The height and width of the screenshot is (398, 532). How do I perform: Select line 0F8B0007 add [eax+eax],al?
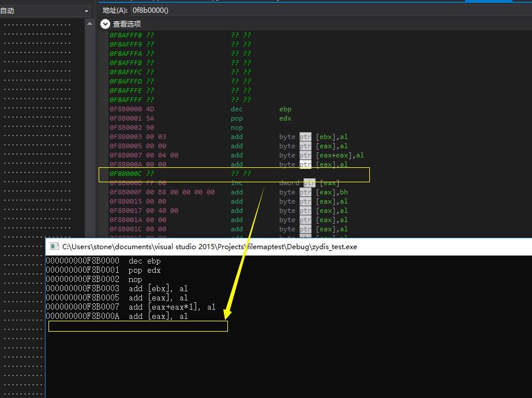click(x=237, y=155)
